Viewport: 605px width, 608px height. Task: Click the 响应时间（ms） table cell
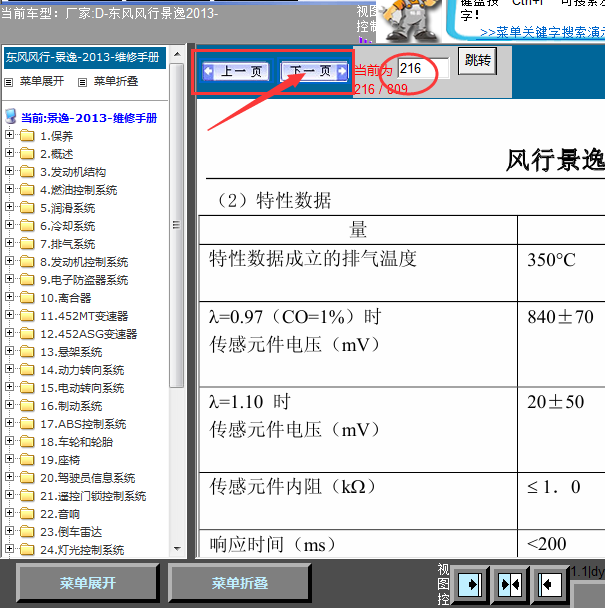pyautogui.click(x=358, y=544)
